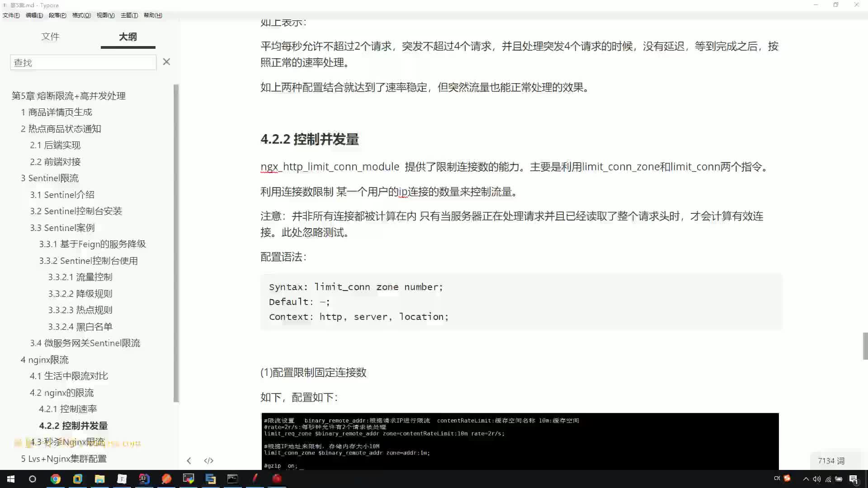Go to 4.2.1 控制速率
The width and height of the screenshot is (868, 488).
coord(68,409)
